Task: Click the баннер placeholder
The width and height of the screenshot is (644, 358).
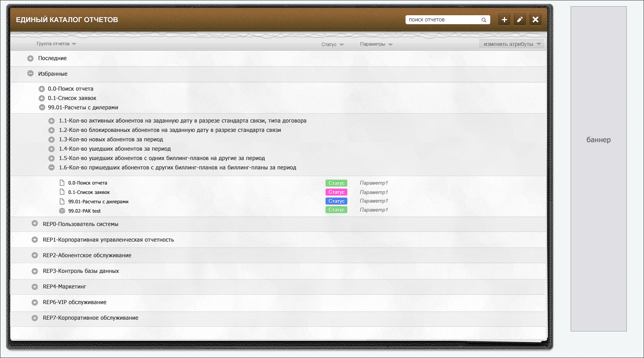Action: (x=599, y=169)
